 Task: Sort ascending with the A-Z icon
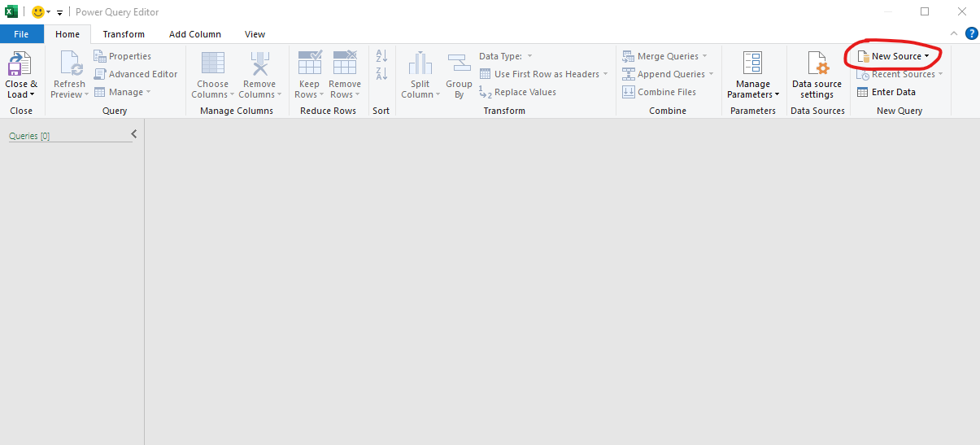(x=381, y=56)
